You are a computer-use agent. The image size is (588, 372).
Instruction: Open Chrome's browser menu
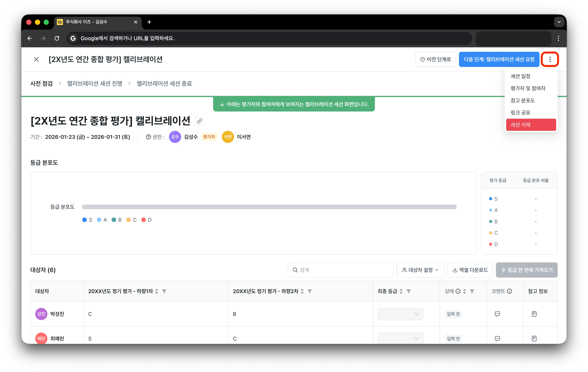558,38
